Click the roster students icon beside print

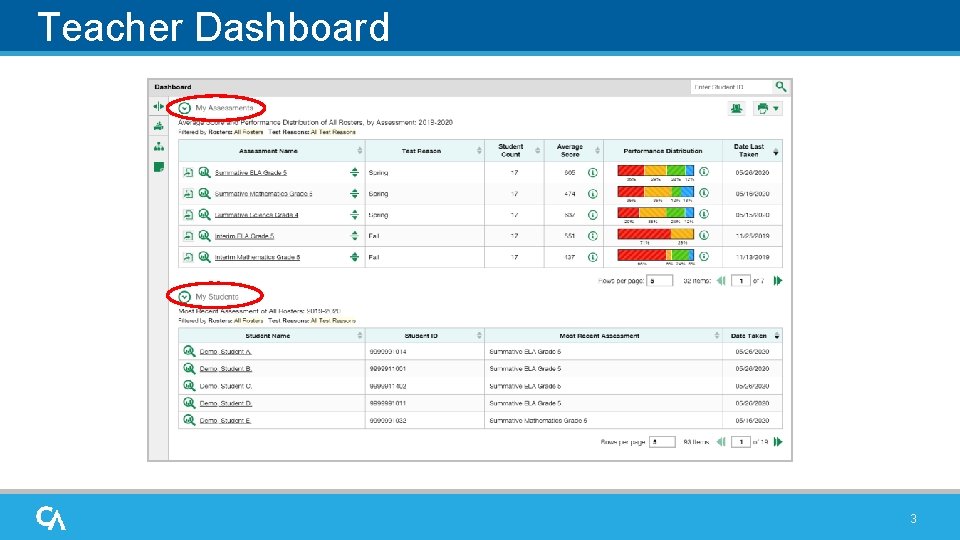(x=737, y=108)
